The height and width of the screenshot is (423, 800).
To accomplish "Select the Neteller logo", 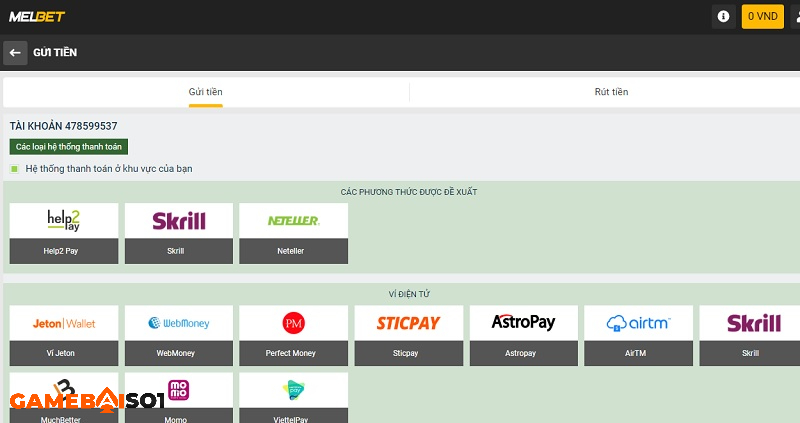I will (293, 221).
